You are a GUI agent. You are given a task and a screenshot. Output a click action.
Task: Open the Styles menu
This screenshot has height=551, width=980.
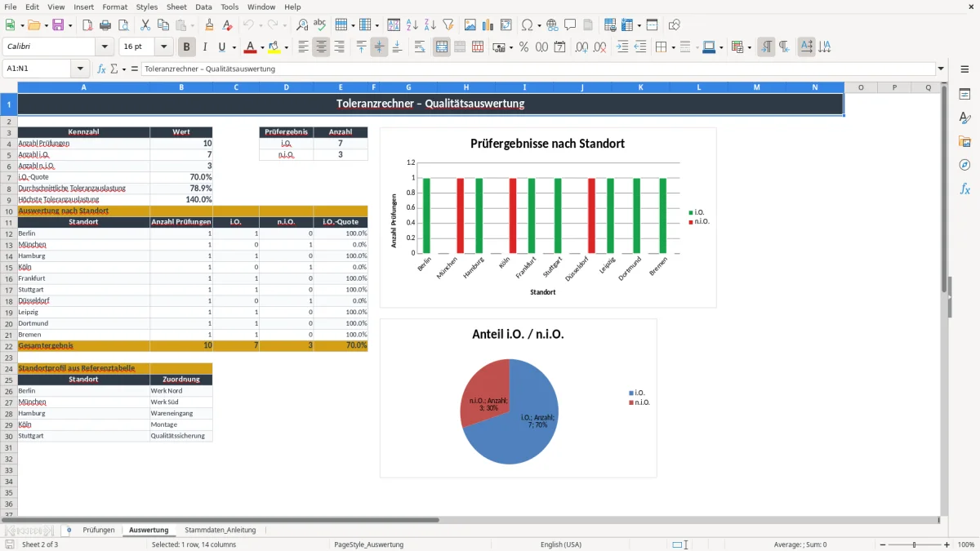(x=147, y=7)
